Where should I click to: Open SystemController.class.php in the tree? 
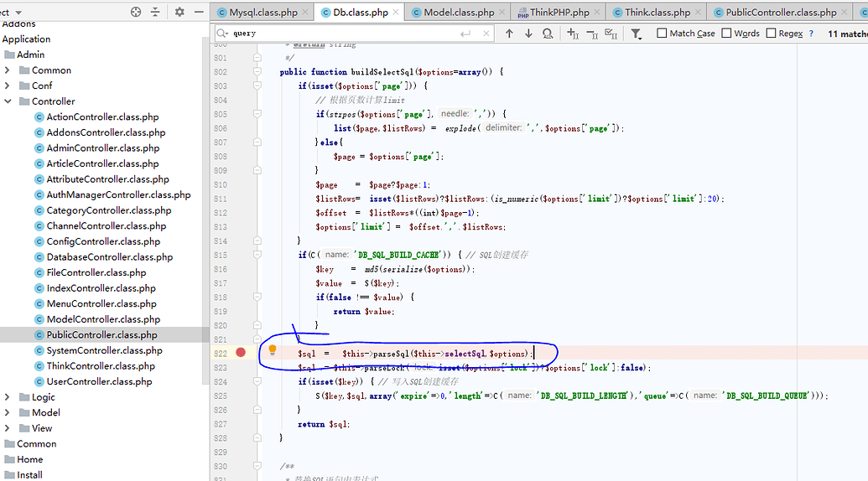(x=104, y=350)
